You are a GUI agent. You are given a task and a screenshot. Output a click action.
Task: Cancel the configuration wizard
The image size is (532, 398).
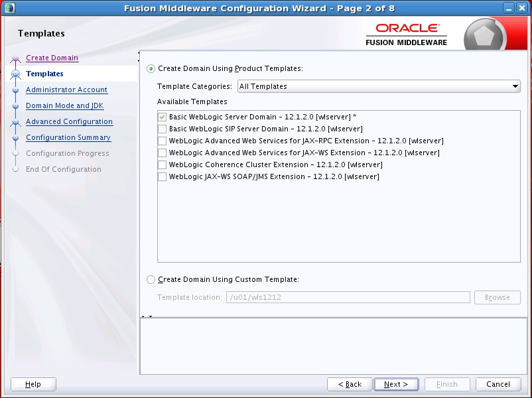(x=498, y=384)
